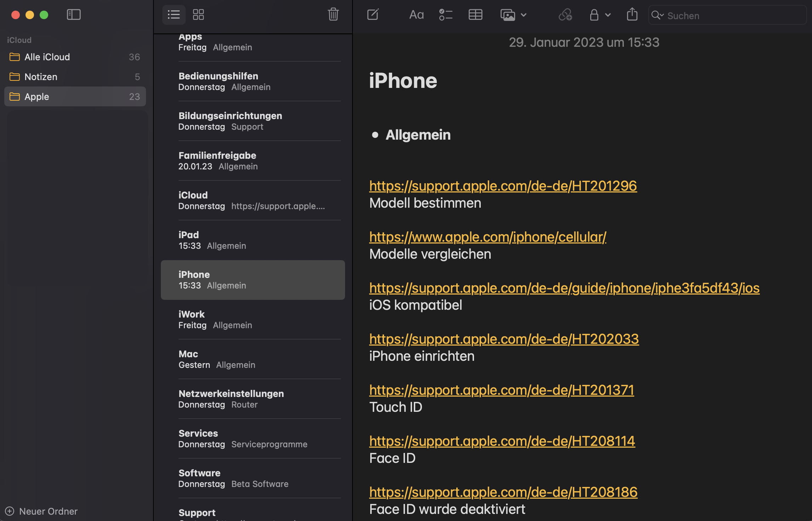Toggle the sidebar visibility button
The image size is (812, 521).
[x=74, y=15]
